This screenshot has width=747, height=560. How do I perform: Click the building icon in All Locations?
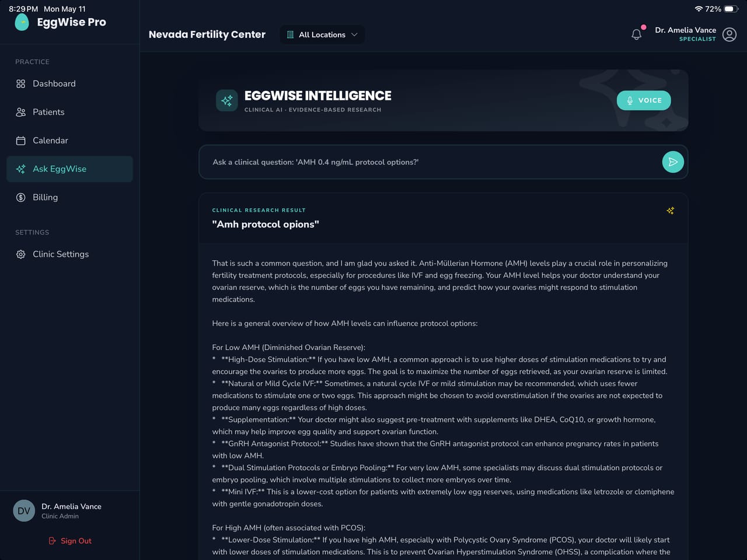coord(290,35)
